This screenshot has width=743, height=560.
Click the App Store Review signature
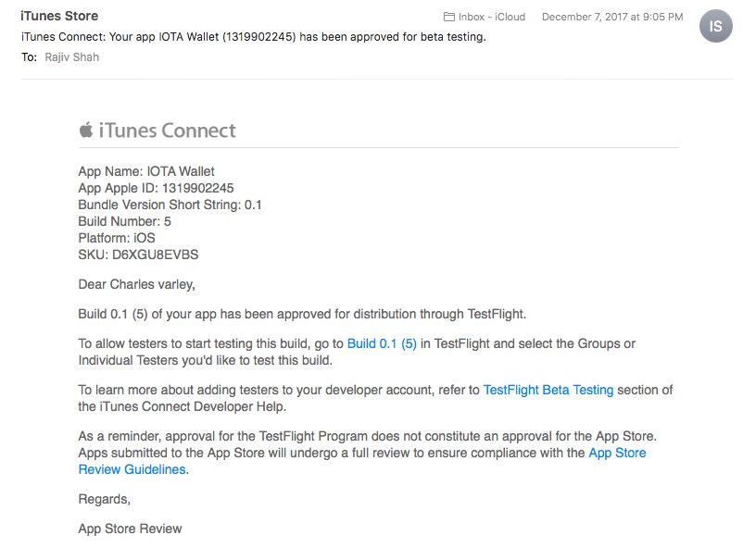[x=130, y=529]
